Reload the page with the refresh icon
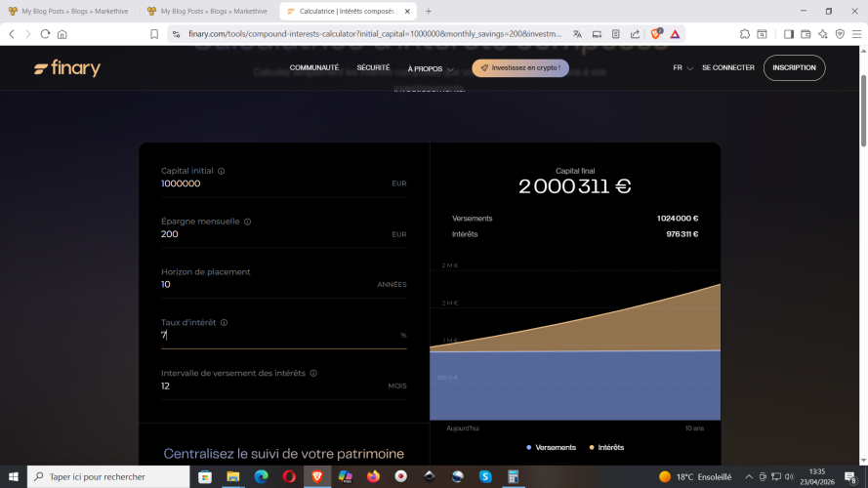The height and width of the screenshot is (488, 868). 45,33
